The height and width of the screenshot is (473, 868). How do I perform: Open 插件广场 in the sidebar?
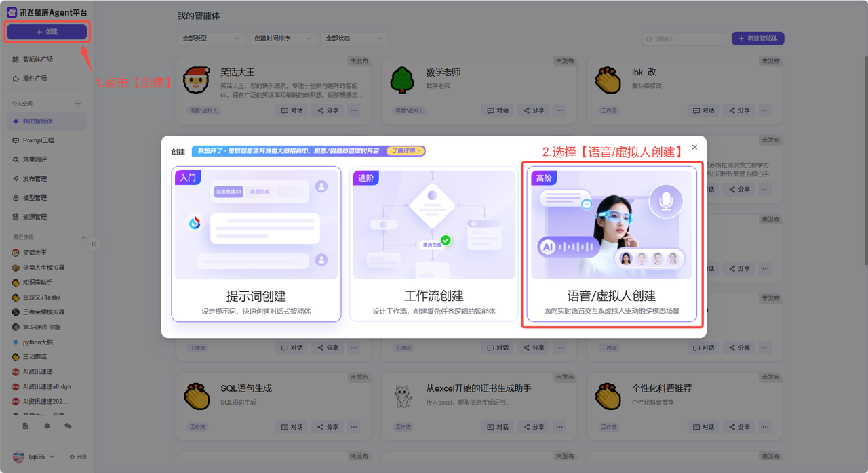tap(35, 78)
